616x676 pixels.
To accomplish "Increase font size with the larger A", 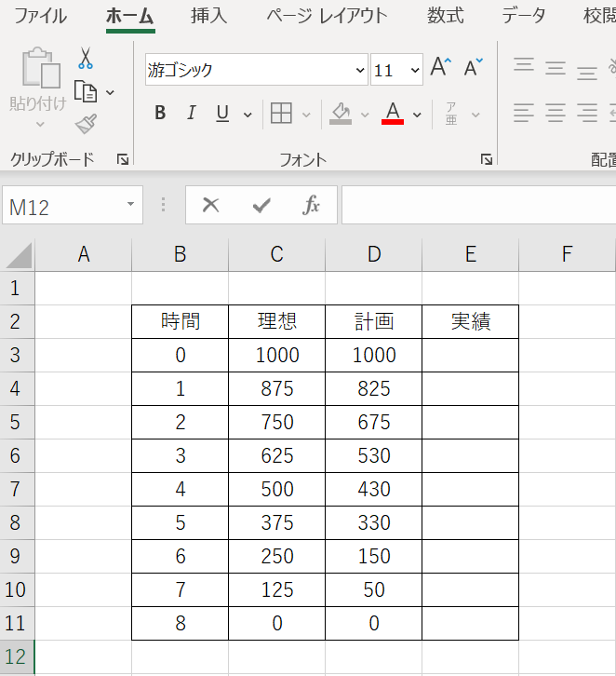I will click(441, 67).
